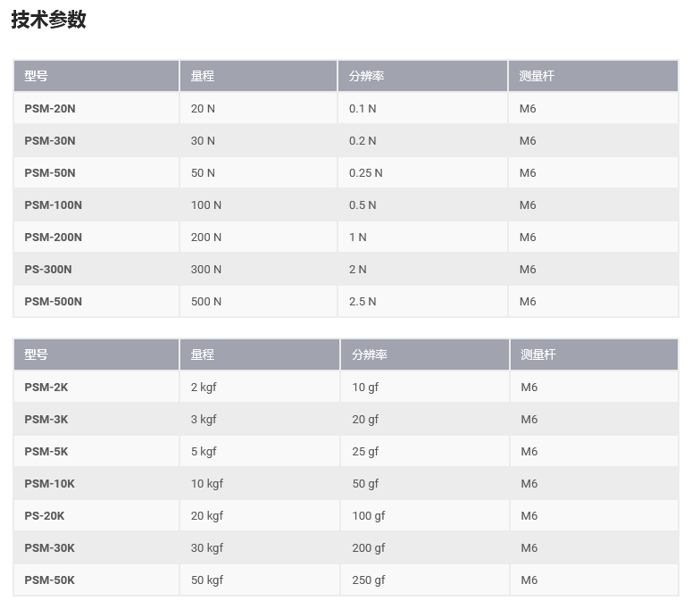Click the 20 gf resolution value

[x=365, y=420]
